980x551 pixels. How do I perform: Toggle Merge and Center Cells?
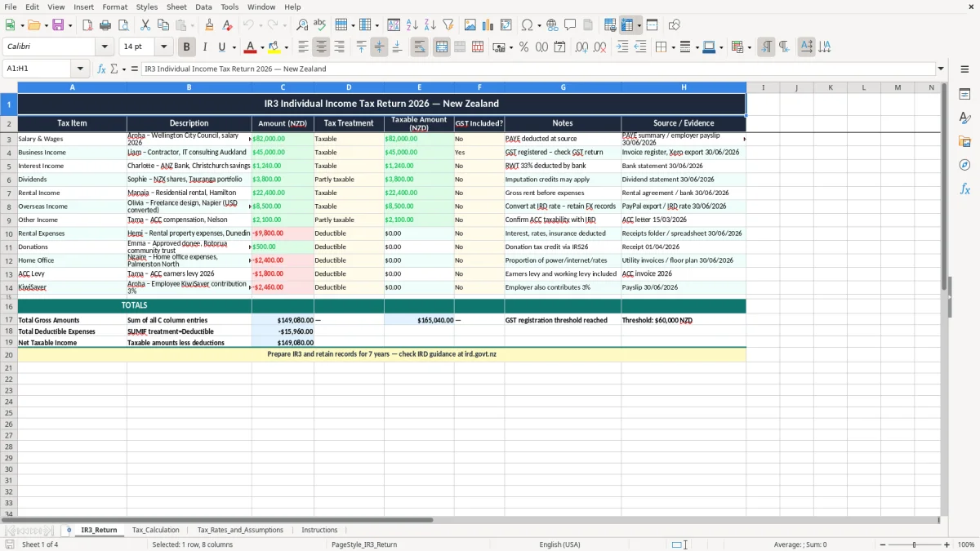pyautogui.click(x=442, y=47)
